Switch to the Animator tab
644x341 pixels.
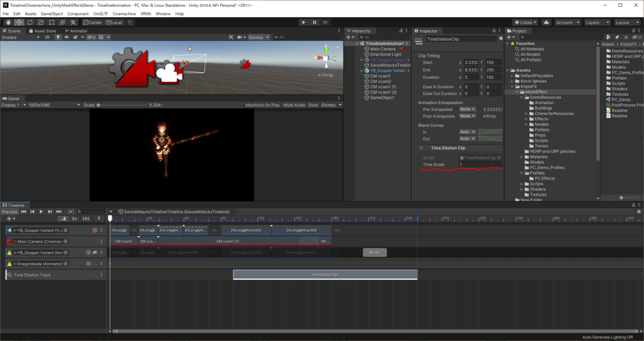click(76, 31)
